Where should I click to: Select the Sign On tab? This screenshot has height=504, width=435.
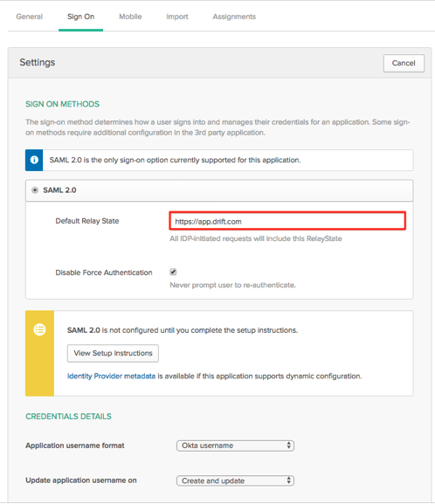80,17
